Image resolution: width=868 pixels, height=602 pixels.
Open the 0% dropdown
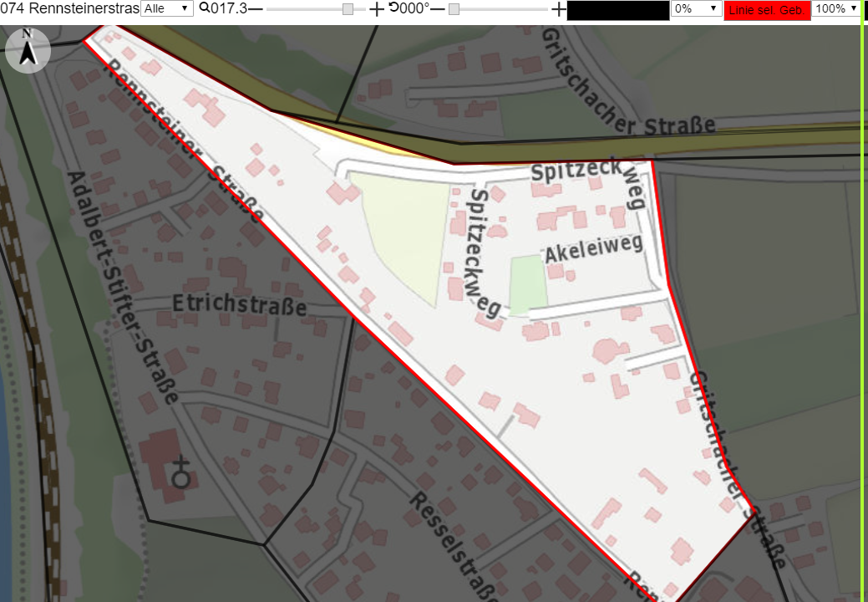(696, 8)
